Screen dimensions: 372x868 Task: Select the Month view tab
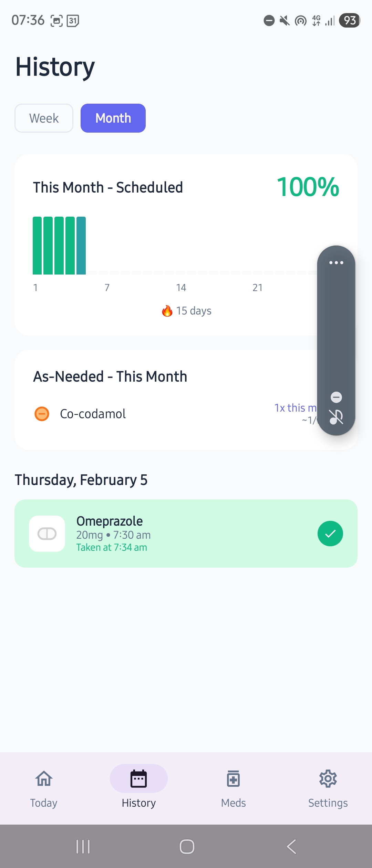[113, 118]
